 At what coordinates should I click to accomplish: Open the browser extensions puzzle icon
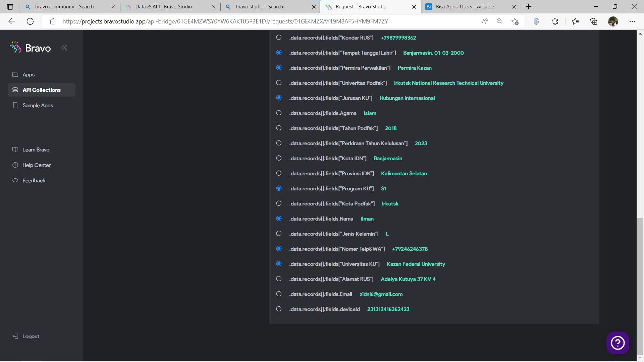pyautogui.click(x=555, y=21)
